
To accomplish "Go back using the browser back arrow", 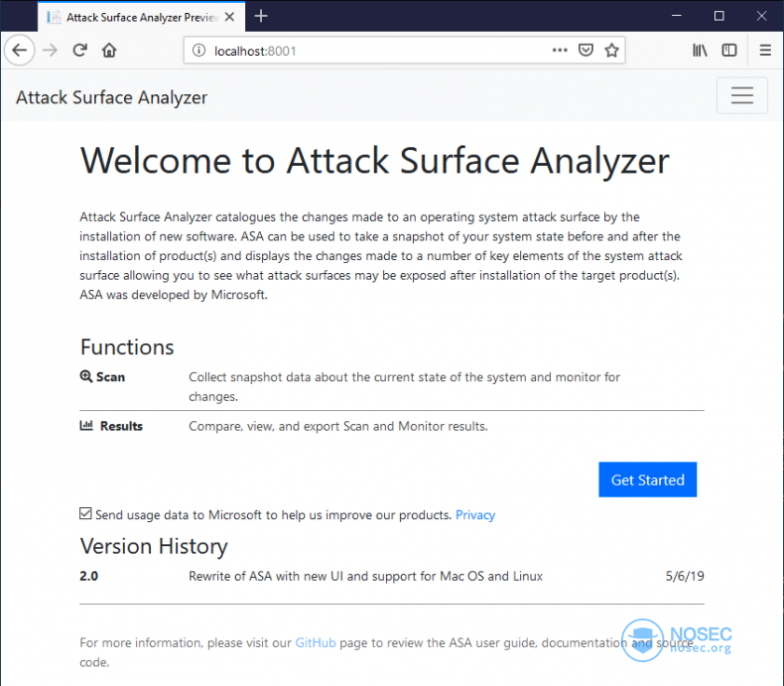I will click(20, 50).
